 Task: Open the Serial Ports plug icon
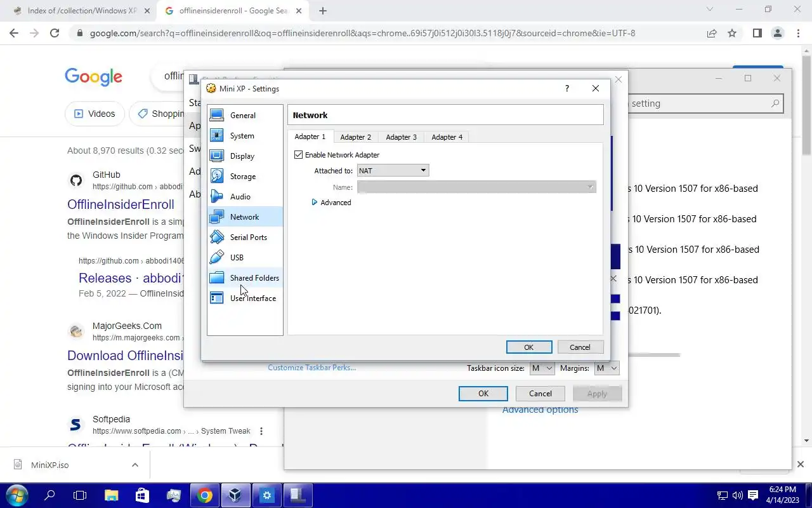(x=217, y=237)
